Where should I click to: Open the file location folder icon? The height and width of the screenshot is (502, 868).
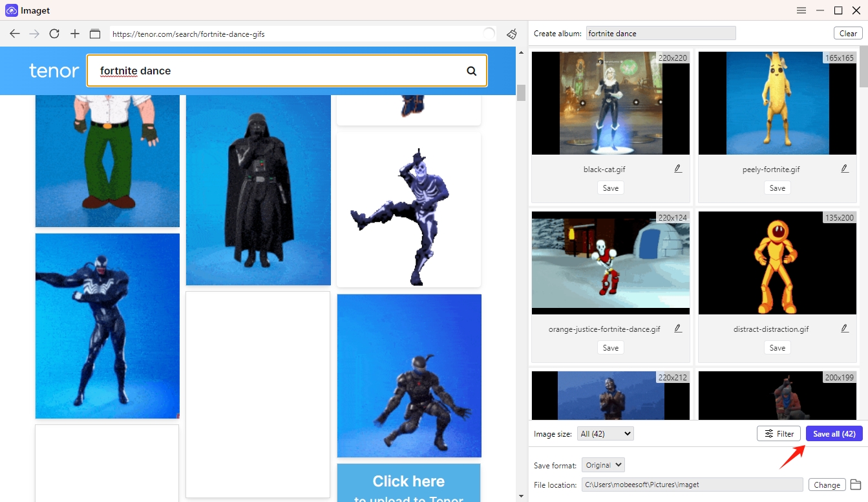[856, 485]
